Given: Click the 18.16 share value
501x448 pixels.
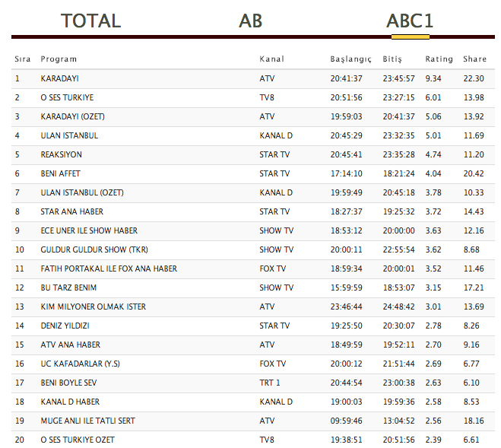Looking at the screenshot, I should click(x=474, y=421).
